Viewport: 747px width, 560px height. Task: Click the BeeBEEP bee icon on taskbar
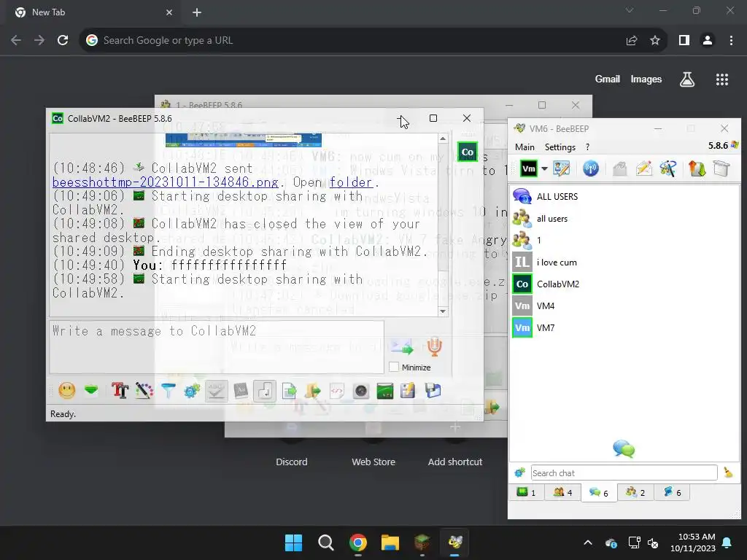coord(455,542)
